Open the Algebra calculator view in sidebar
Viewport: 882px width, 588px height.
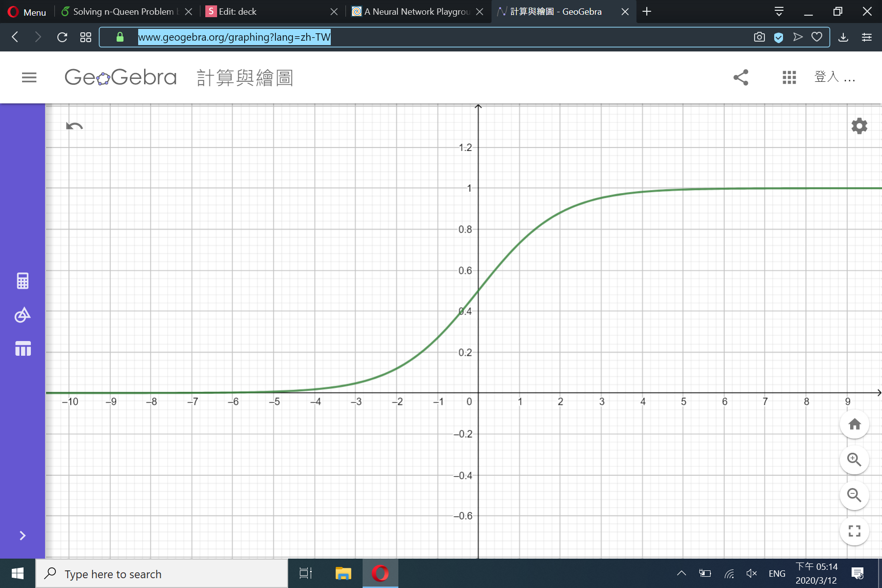tap(23, 281)
